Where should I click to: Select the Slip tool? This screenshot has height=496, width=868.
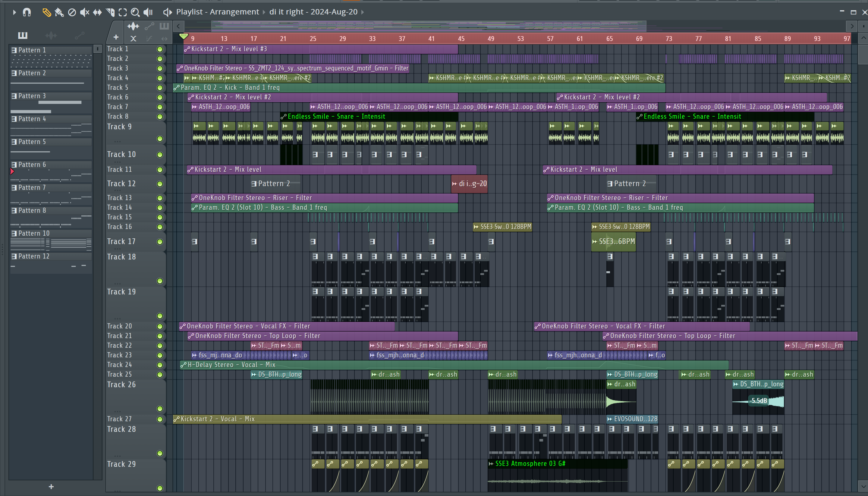tap(97, 12)
